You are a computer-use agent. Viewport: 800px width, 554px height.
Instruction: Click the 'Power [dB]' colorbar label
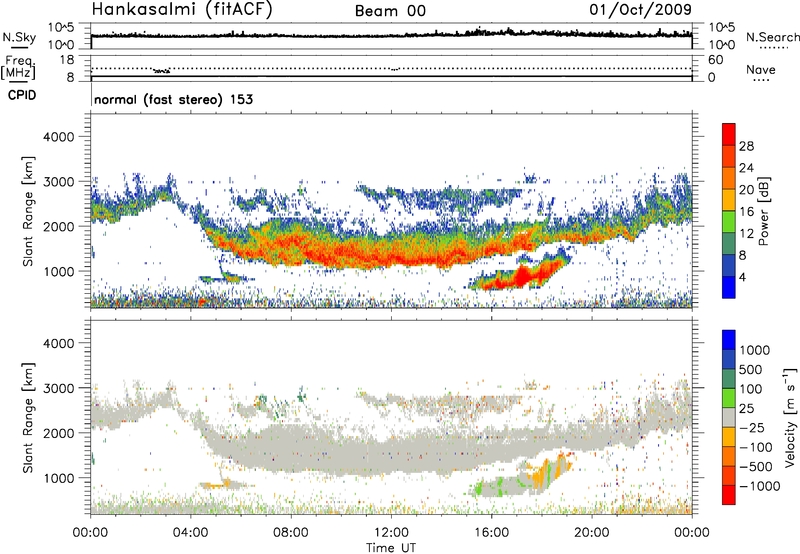coord(764,211)
